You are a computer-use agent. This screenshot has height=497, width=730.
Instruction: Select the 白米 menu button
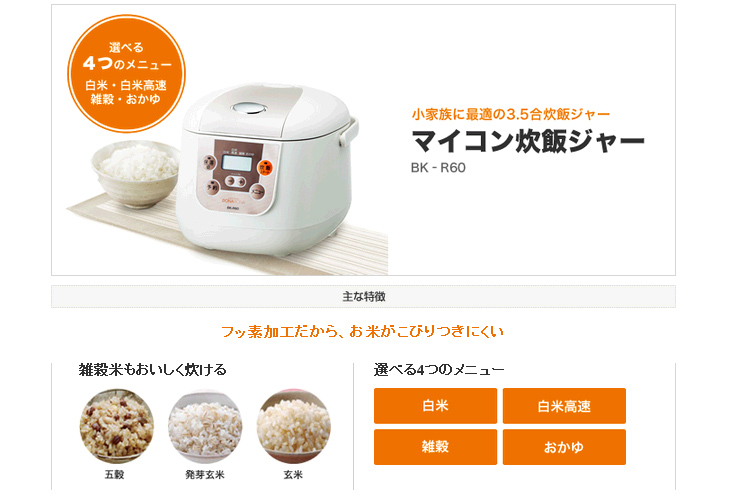click(435, 406)
